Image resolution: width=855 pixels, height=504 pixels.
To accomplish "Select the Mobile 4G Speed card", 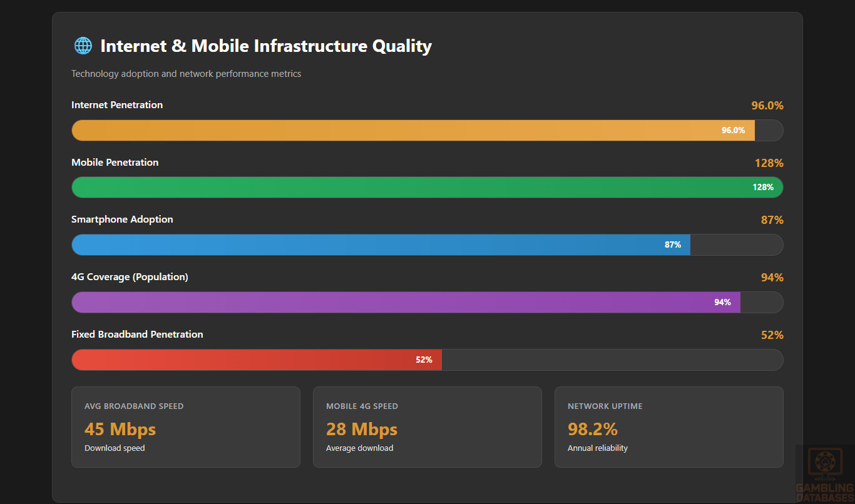I will 427,427.
